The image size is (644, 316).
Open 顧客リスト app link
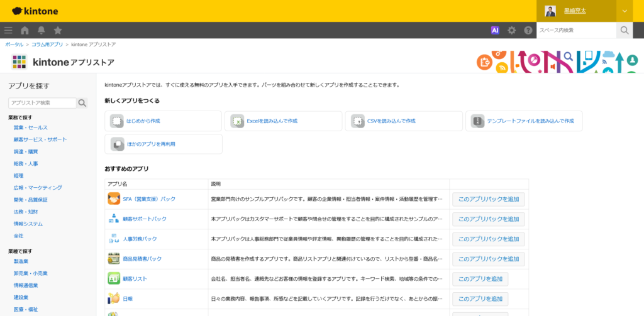click(135, 279)
